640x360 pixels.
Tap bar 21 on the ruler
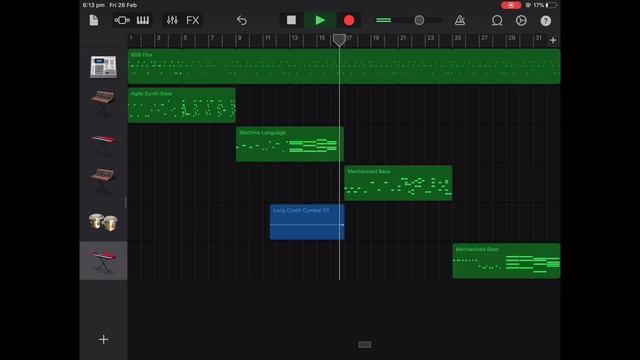(x=402, y=38)
